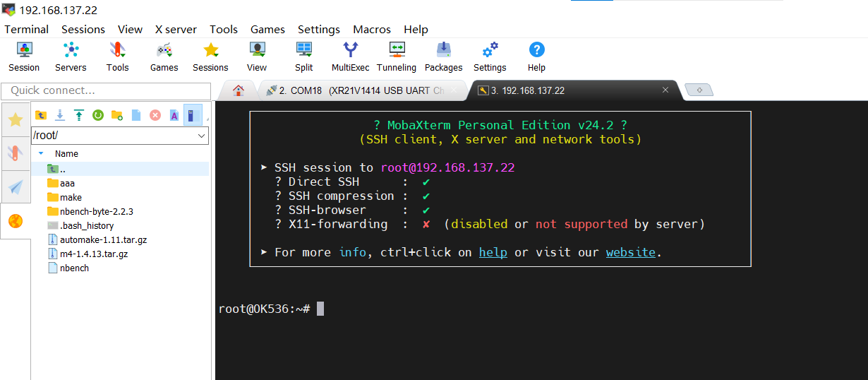Click the help link in terminal banner
This screenshot has height=380, width=868.
(x=493, y=252)
